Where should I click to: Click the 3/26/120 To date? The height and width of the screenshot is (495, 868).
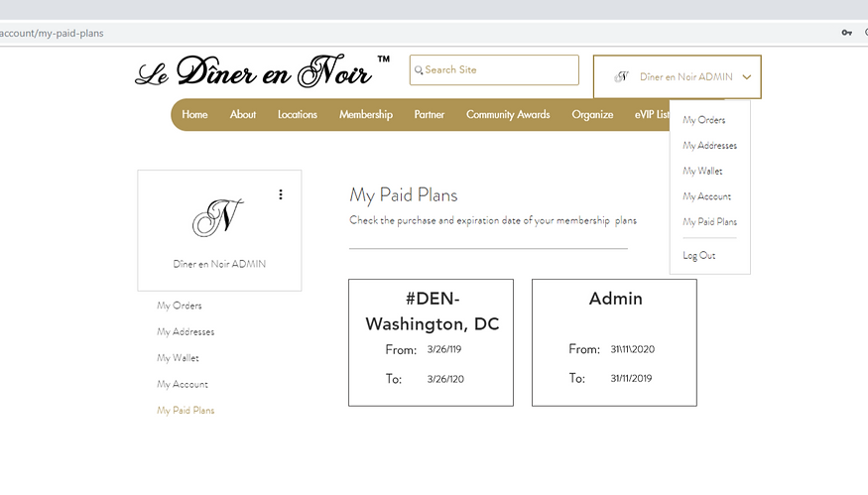click(445, 379)
